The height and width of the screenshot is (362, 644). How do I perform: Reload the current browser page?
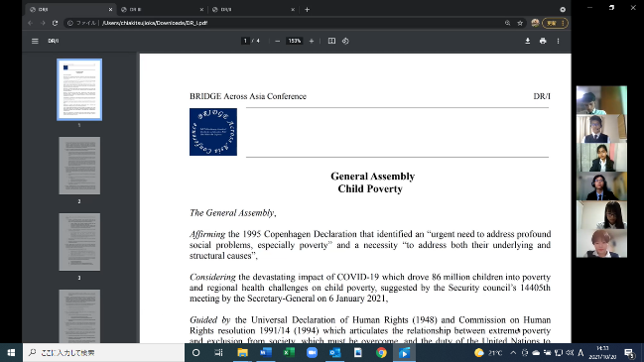55,23
